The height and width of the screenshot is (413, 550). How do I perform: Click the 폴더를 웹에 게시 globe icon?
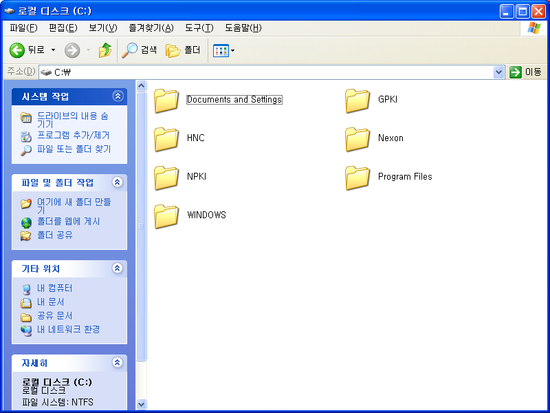(x=26, y=223)
